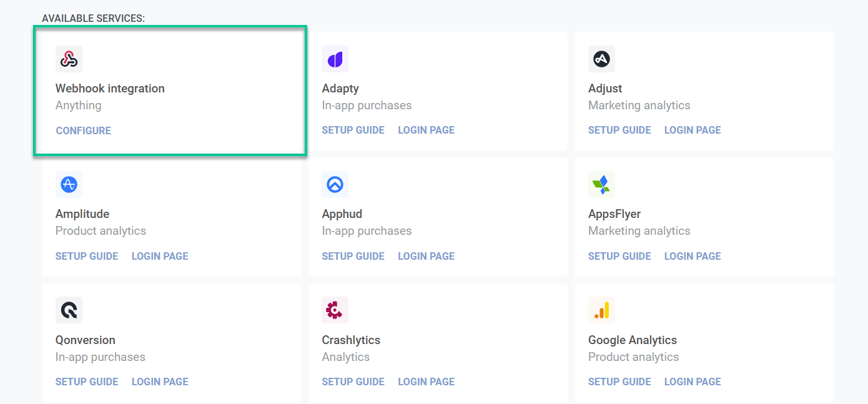Open the Google Analytics Setup Guide
This screenshot has width=868, height=404.
click(x=619, y=382)
